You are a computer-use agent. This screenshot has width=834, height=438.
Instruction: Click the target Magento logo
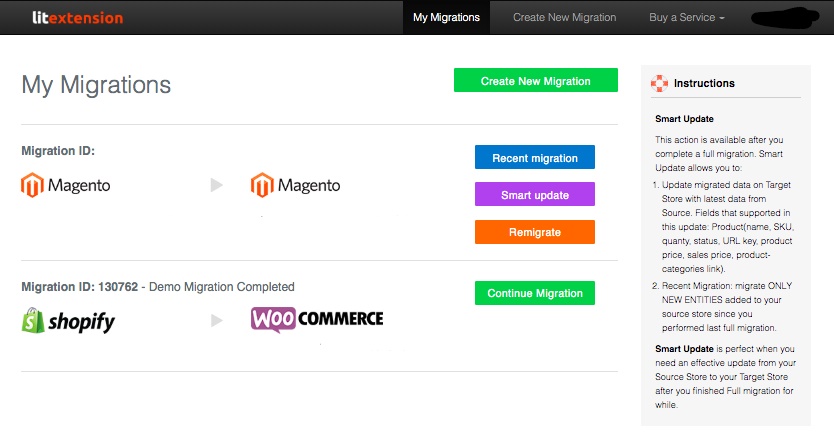(296, 185)
